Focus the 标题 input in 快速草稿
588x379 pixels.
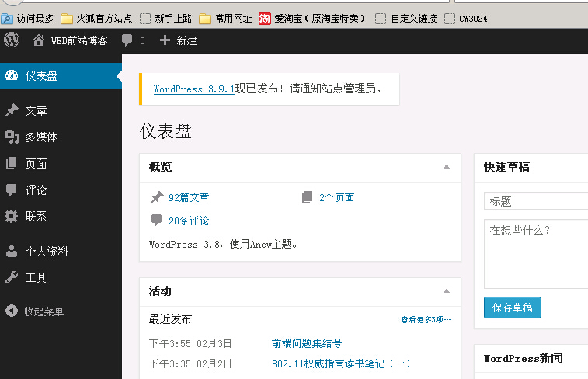pos(536,201)
